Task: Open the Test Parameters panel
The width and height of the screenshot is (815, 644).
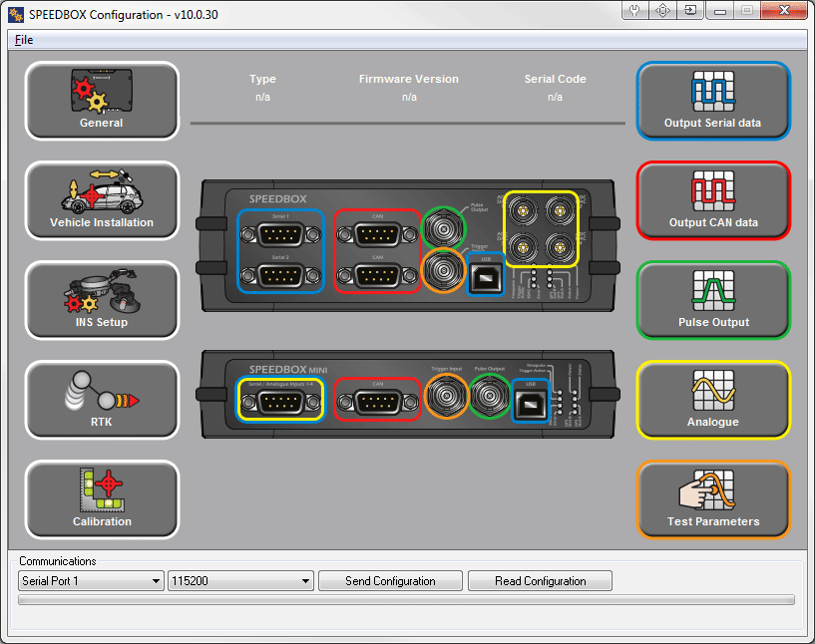Action: click(712, 499)
